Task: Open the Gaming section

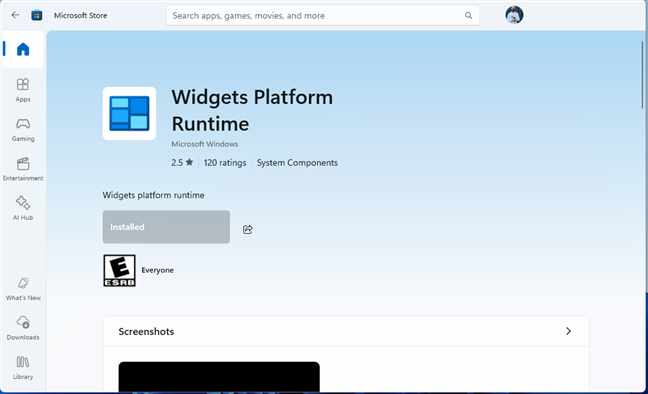Action: pyautogui.click(x=23, y=129)
